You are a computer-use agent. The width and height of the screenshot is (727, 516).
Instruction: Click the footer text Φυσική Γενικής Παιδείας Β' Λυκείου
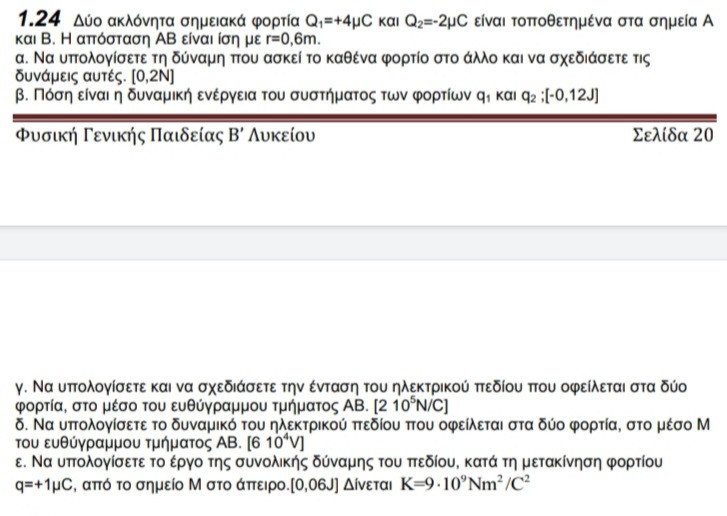point(165,135)
